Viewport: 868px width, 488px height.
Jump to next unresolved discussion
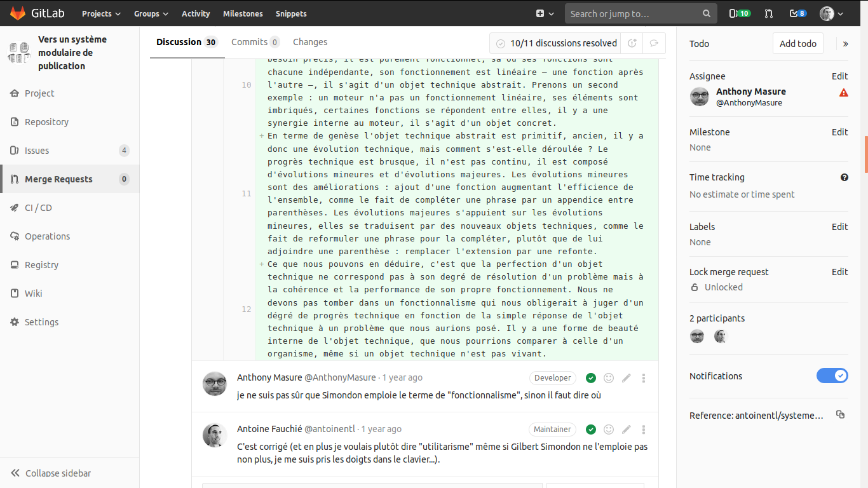click(654, 43)
